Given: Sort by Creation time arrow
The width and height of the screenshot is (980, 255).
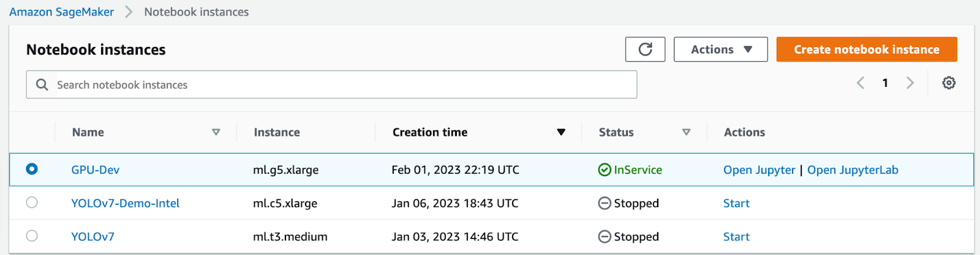Looking at the screenshot, I should [561, 132].
